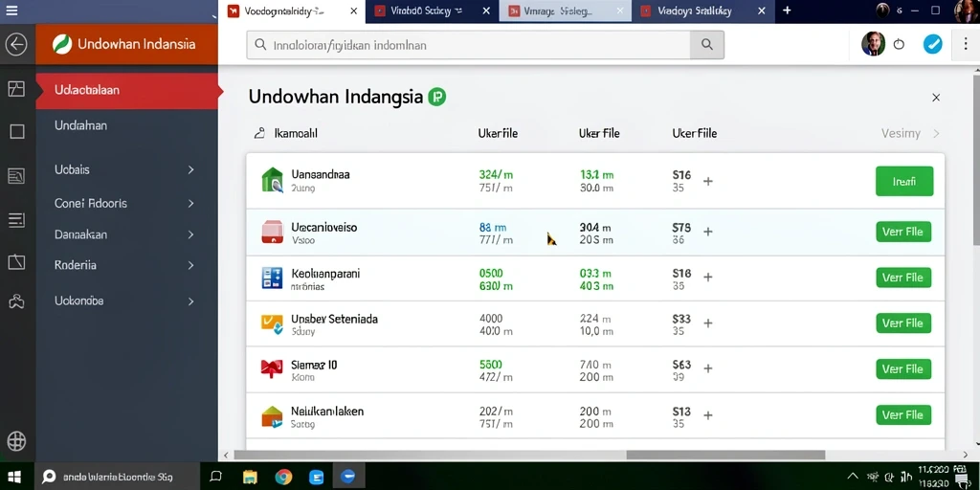Click the green badge next to page title
The width and height of the screenshot is (980, 490).
(436, 97)
